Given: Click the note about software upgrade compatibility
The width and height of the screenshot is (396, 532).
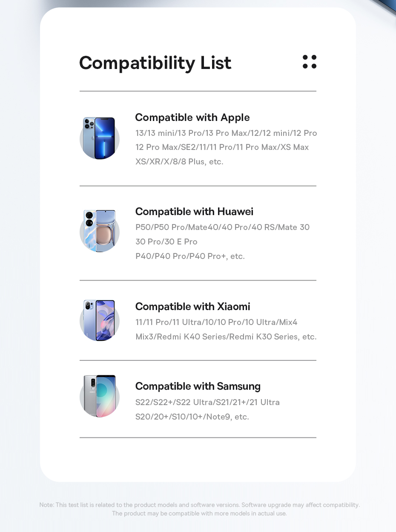Looking at the screenshot, I should pos(200,505).
